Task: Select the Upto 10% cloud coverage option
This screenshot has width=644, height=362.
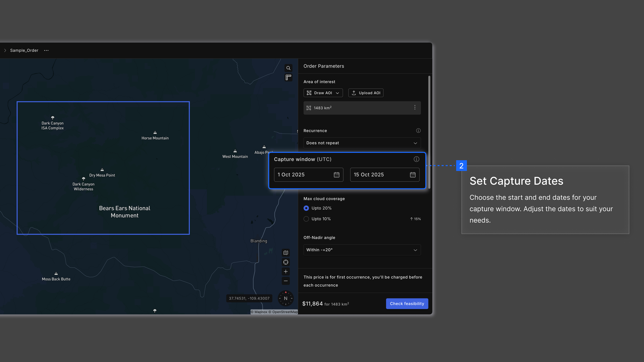Action: [306, 219]
